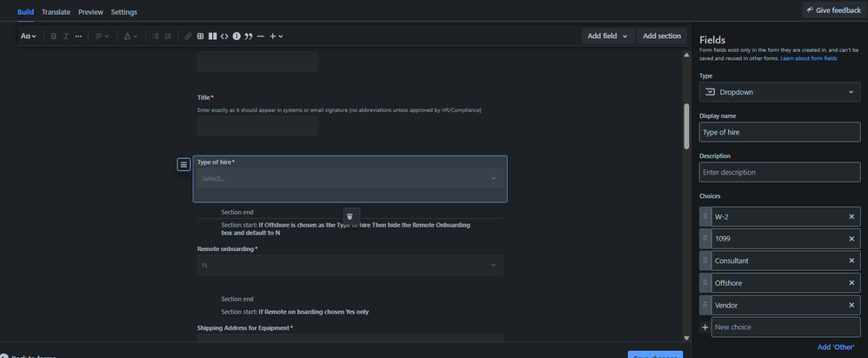
Task: Open the text alignment dropdown
Action: pyautogui.click(x=103, y=36)
